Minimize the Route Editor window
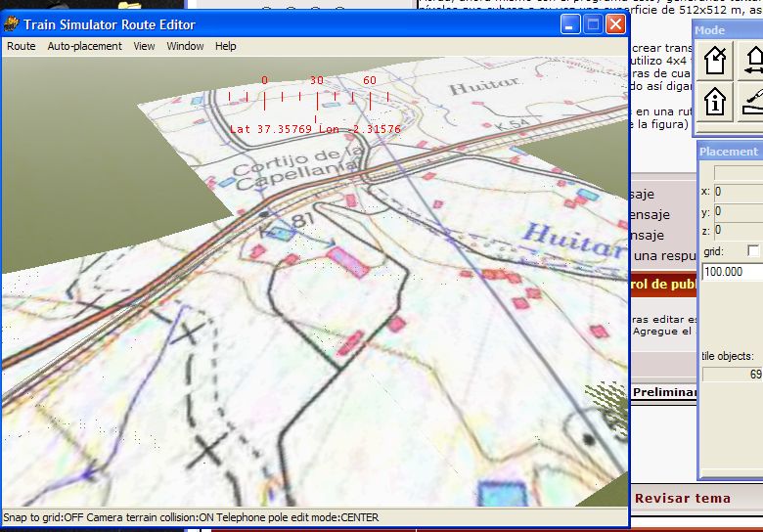763x532 pixels. (570, 24)
